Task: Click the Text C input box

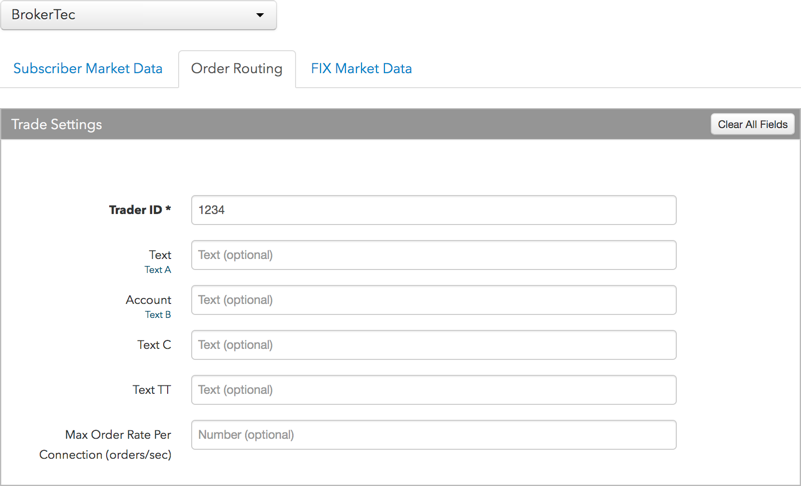Action: 434,345
